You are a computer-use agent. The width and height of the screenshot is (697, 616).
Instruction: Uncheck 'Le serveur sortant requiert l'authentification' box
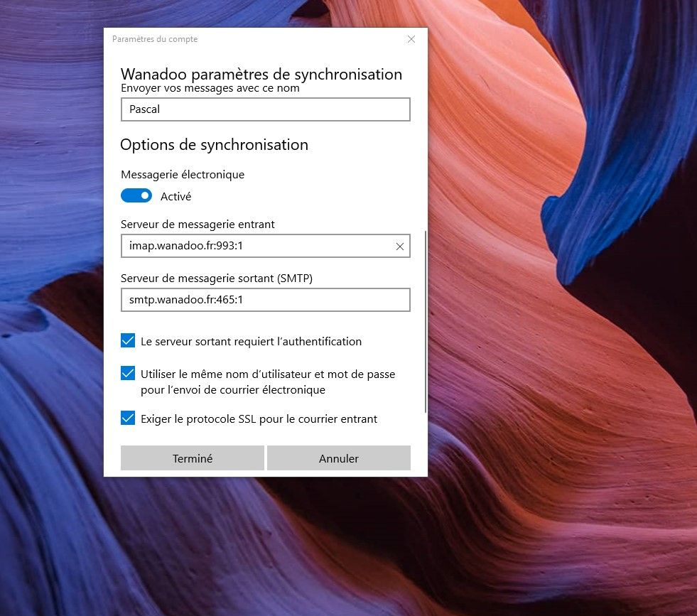coord(128,341)
